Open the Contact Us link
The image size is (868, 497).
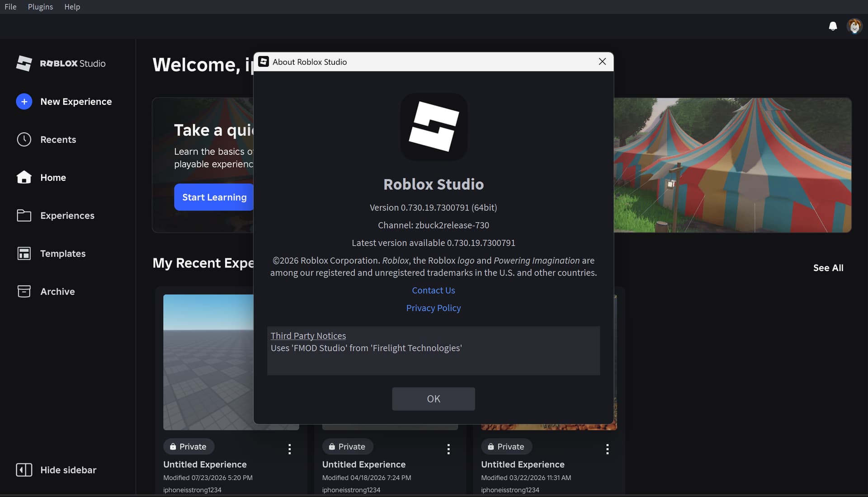click(434, 291)
